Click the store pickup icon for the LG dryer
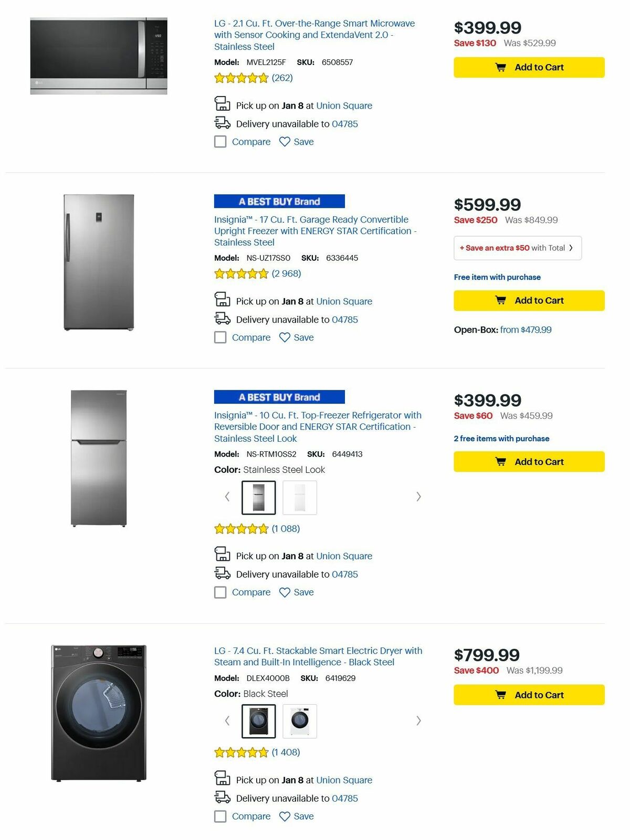This screenshot has width=630, height=840. (x=223, y=779)
